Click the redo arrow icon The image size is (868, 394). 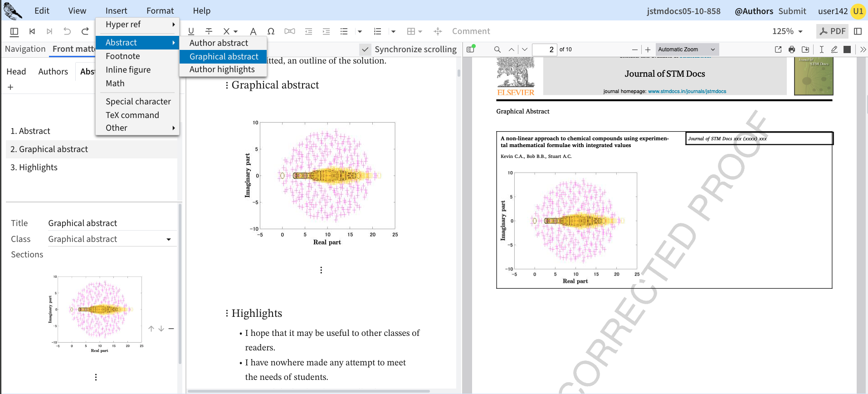85,31
